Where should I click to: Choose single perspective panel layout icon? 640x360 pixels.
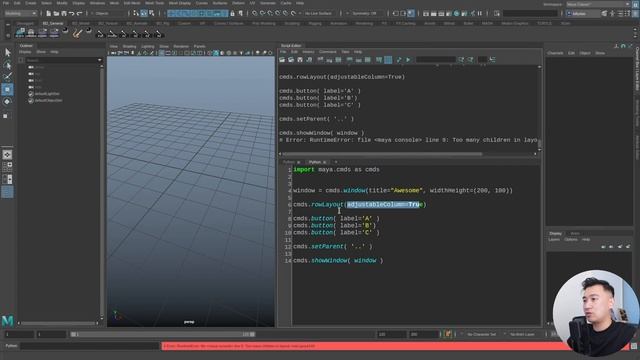pos(7,154)
